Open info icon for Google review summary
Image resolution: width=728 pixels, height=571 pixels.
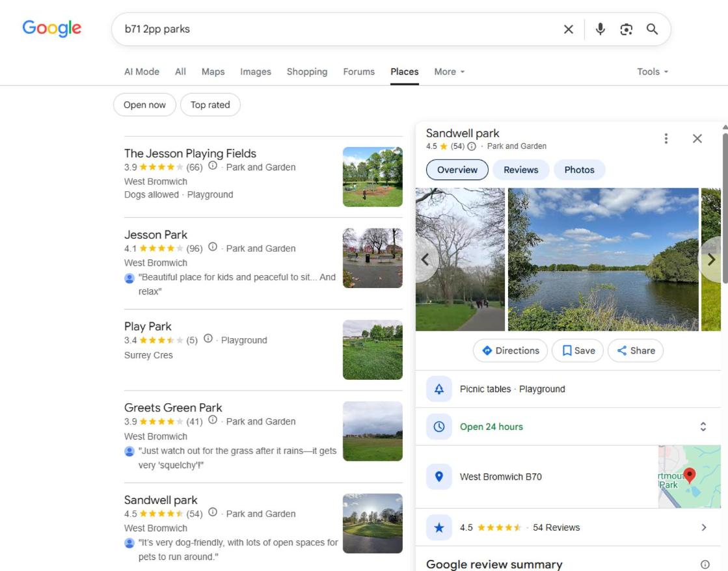point(705,564)
